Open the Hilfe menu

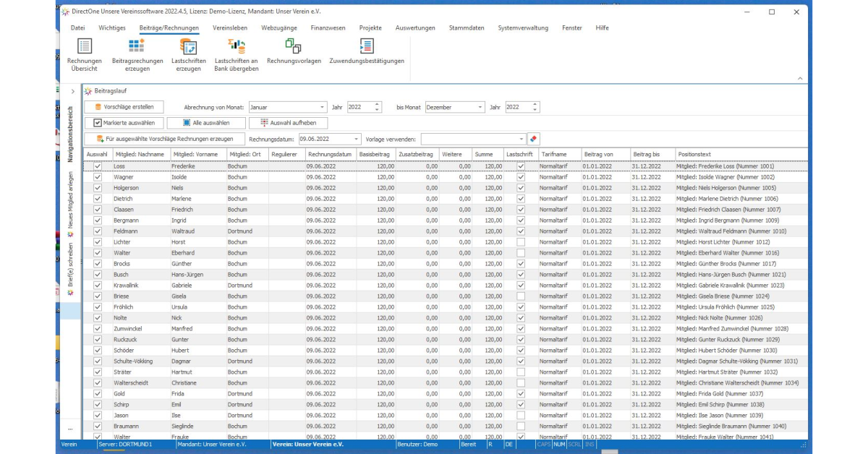click(x=602, y=27)
